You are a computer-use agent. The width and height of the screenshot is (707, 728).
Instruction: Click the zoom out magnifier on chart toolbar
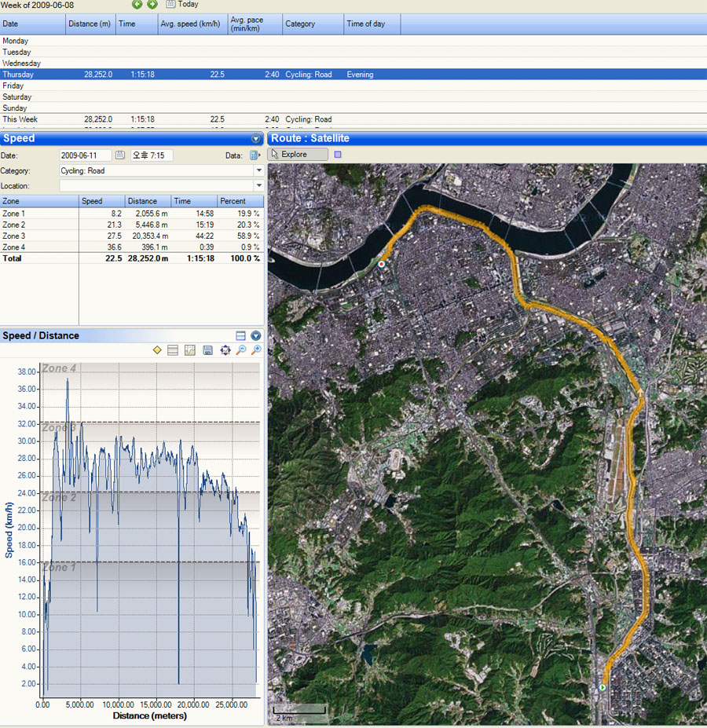(x=241, y=350)
